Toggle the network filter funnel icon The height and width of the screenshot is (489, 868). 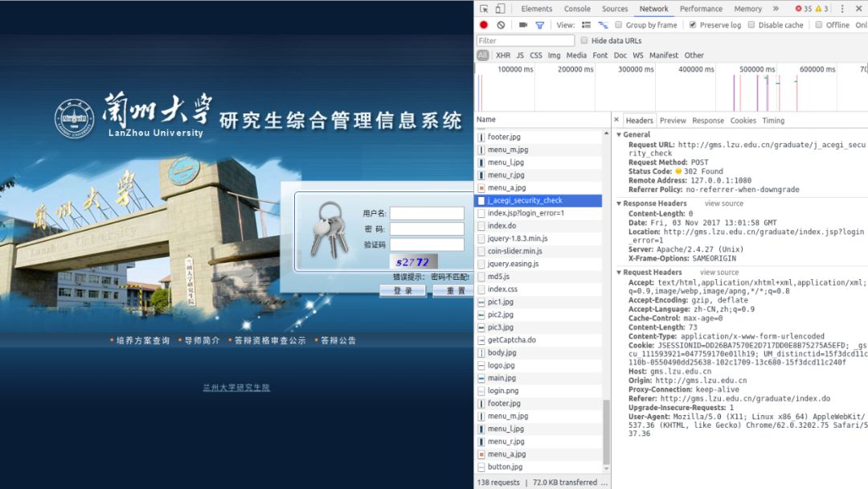tap(540, 25)
